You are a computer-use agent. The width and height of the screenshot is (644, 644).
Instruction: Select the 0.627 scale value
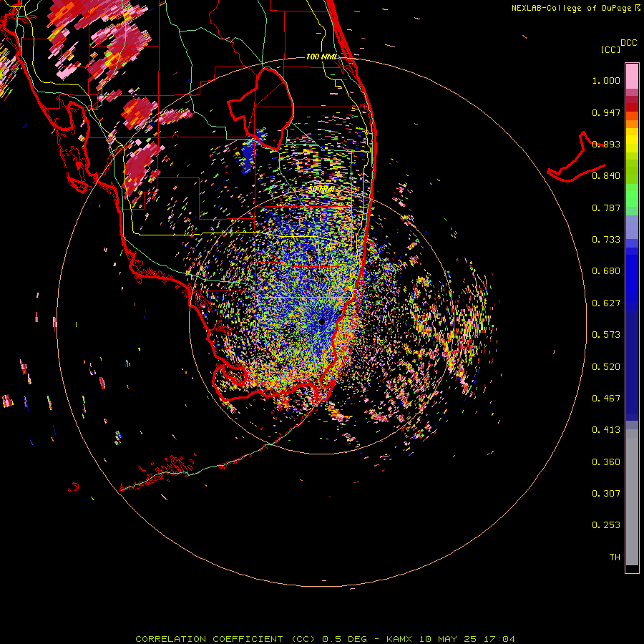(x=606, y=303)
